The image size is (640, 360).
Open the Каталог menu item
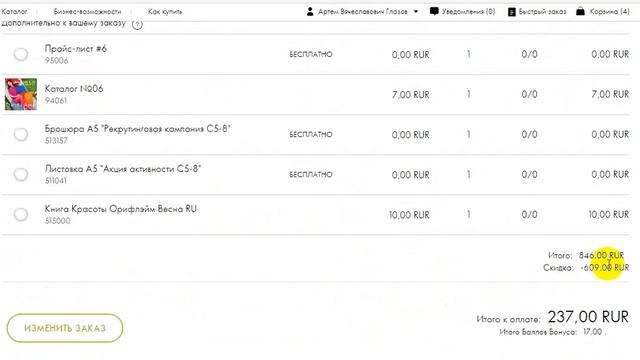14,11
